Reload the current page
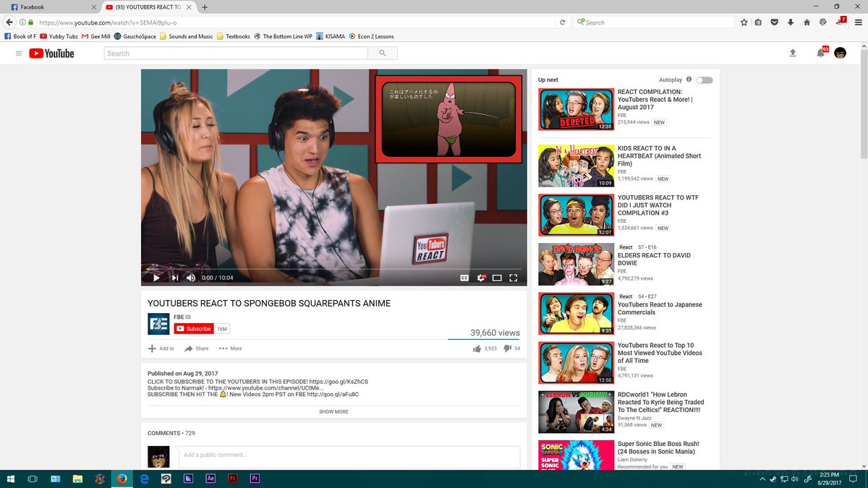Screen dimensions: 868x488 point(562,22)
